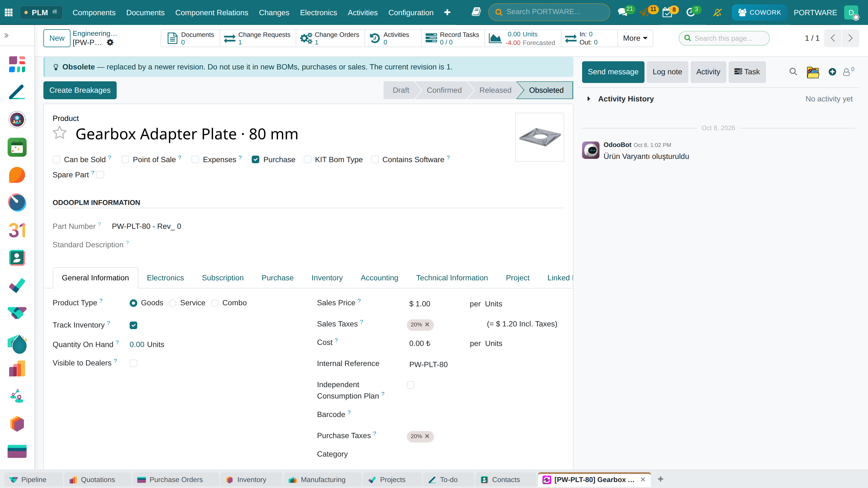The height and width of the screenshot is (488, 868).
Task: Open the conversations icon with badge 21
Action: pyautogui.click(x=623, y=12)
